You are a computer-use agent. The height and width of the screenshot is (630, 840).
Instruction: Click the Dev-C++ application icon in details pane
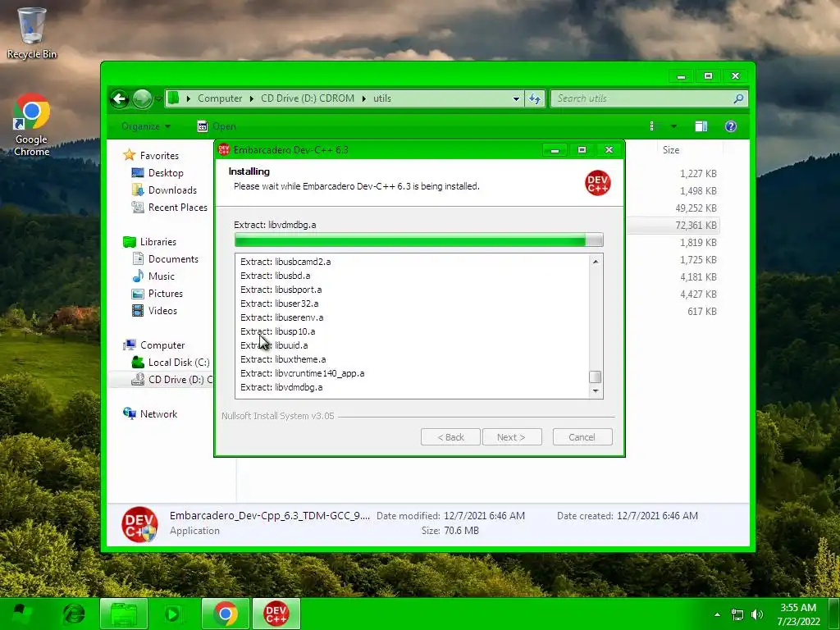[139, 524]
